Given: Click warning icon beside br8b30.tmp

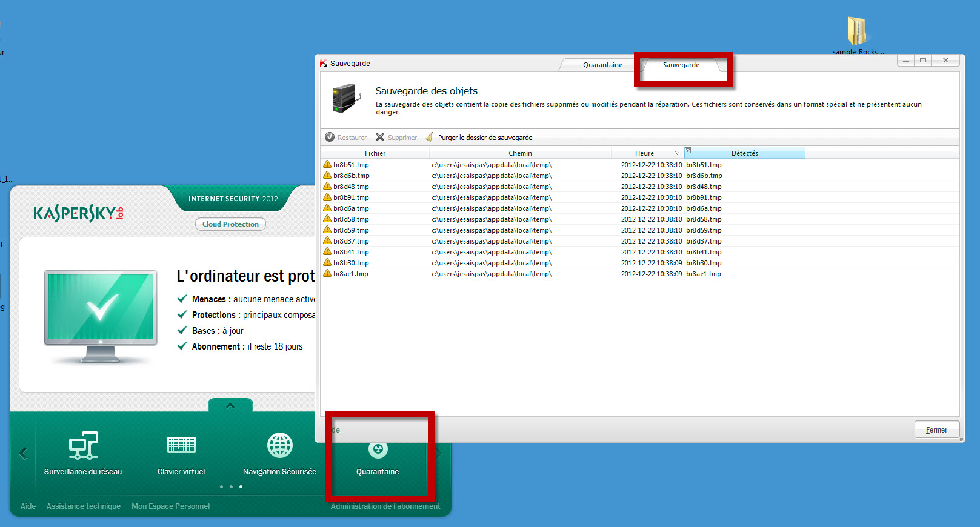Looking at the screenshot, I should 327,263.
